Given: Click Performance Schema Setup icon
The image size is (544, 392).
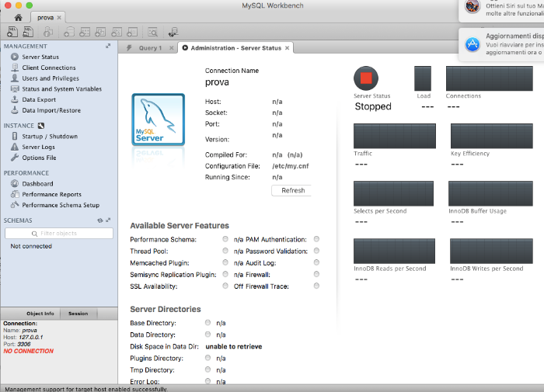Looking at the screenshot, I should tap(15, 205).
